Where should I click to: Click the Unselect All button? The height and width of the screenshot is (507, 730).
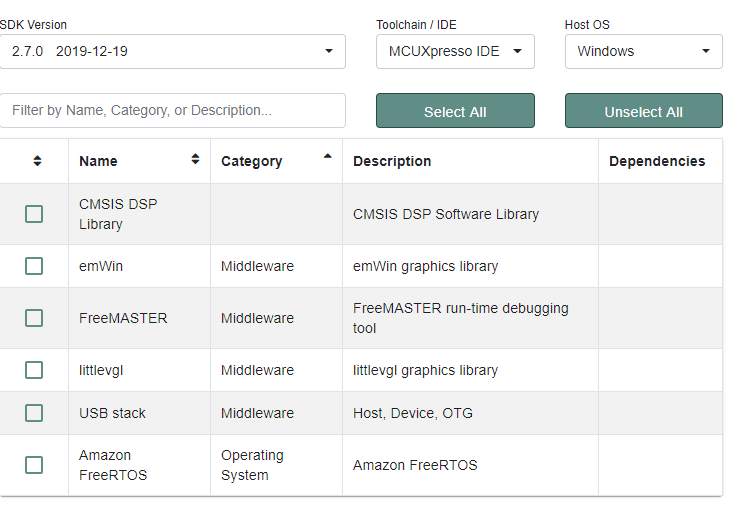pos(643,111)
